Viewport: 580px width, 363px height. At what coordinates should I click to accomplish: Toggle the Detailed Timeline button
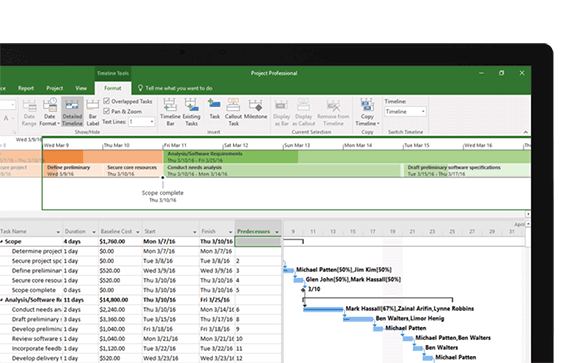(72, 112)
